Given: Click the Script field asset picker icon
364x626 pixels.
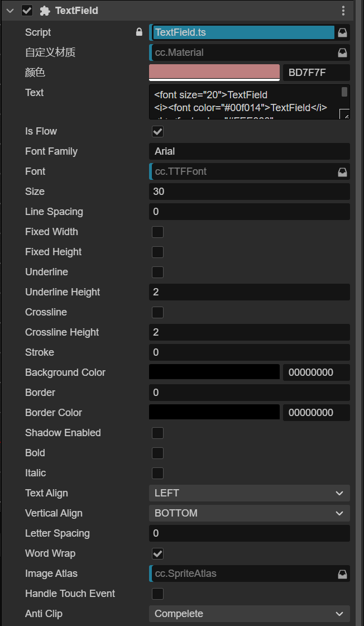Looking at the screenshot, I should pos(343,32).
